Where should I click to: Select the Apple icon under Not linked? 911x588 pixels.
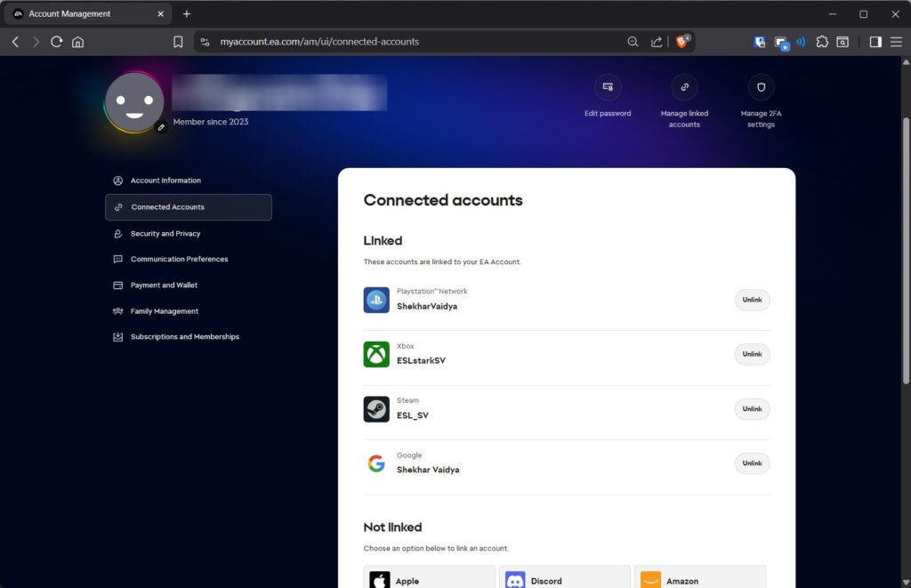tap(377, 579)
